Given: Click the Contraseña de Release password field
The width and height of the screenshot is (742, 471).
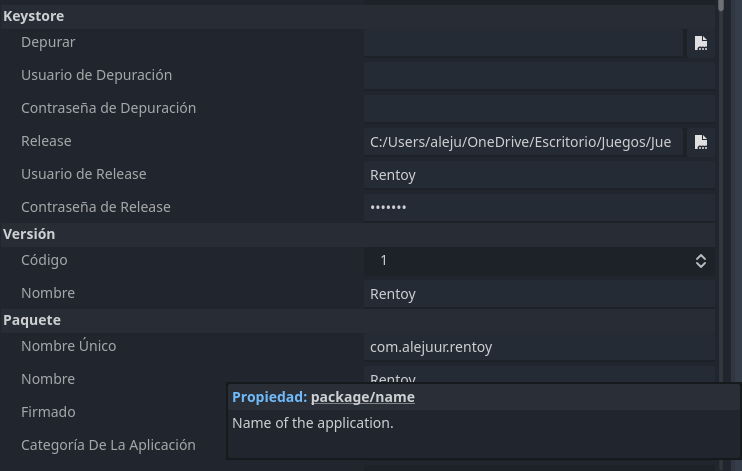Looking at the screenshot, I should [539, 208].
